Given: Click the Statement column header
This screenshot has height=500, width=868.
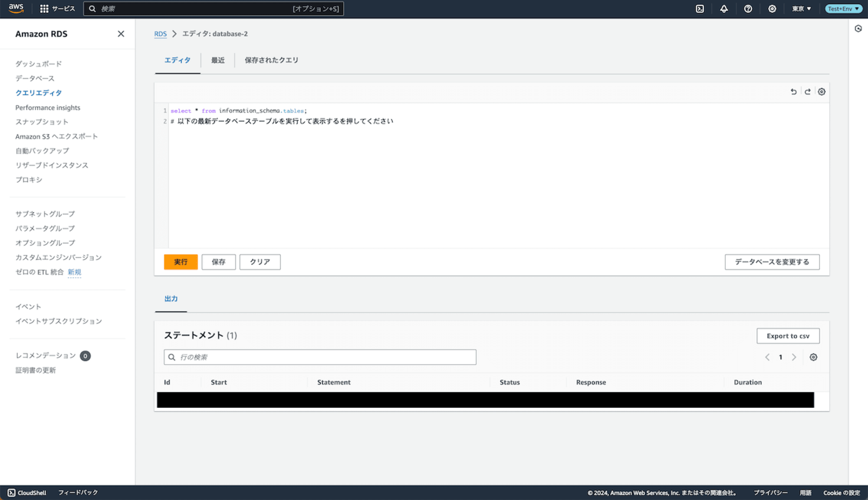Looking at the screenshot, I should [334, 382].
